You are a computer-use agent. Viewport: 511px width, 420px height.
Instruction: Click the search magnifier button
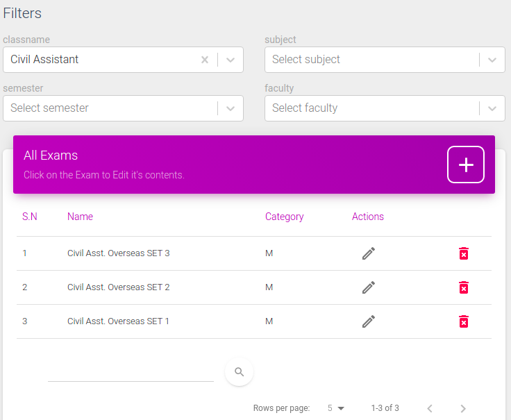coord(240,372)
